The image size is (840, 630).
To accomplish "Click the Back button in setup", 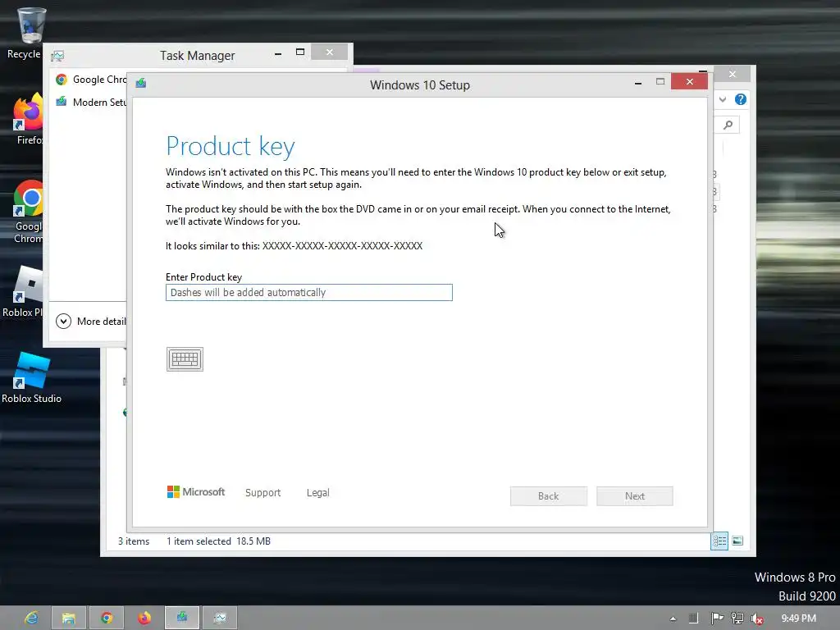I will coord(549,496).
